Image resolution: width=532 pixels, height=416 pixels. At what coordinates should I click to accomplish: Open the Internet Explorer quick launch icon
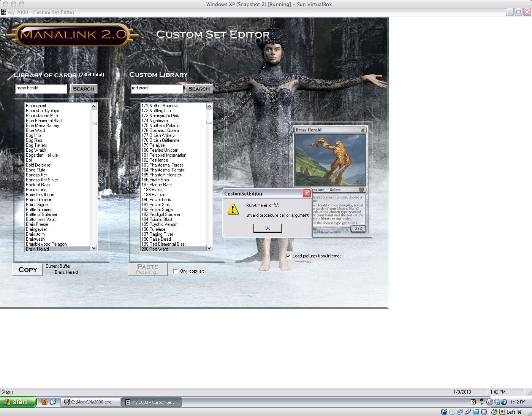point(53,402)
